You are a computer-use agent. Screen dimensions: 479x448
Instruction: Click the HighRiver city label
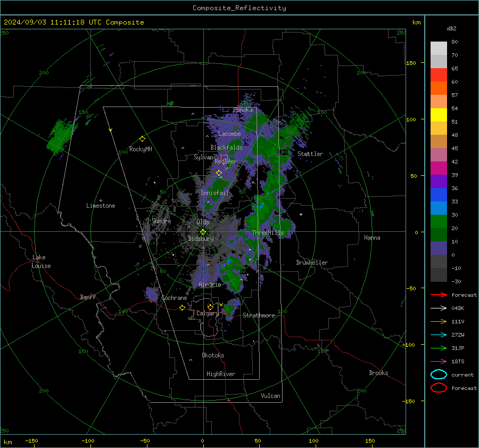(221, 374)
